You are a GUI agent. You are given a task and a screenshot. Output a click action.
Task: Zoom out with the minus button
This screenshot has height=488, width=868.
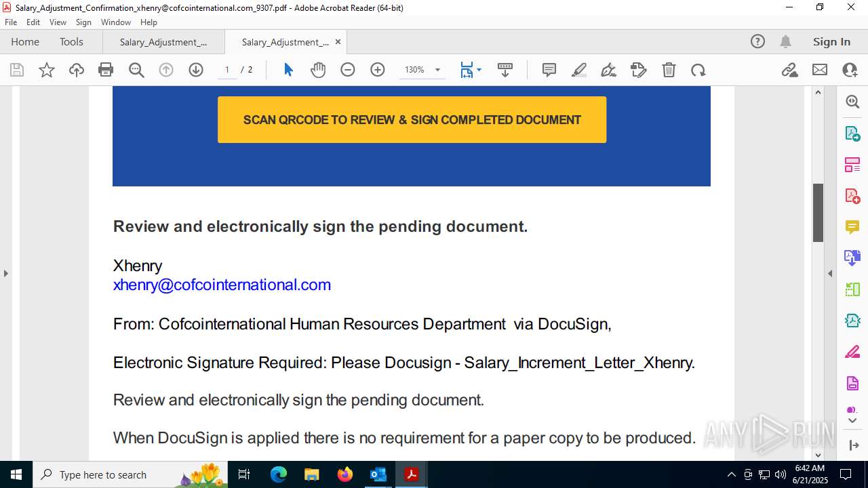[x=348, y=70]
